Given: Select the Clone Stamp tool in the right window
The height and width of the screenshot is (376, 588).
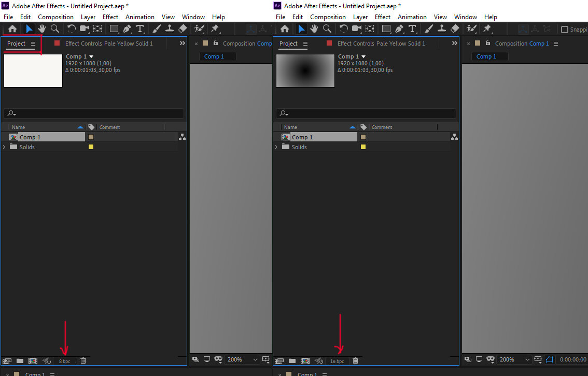Looking at the screenshot, I should point(442,29).
